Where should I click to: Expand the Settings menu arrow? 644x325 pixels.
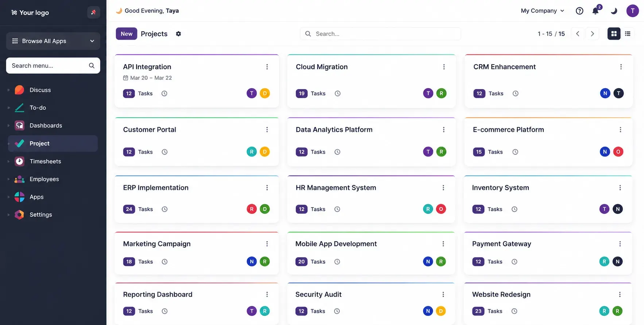click(8, 214)
